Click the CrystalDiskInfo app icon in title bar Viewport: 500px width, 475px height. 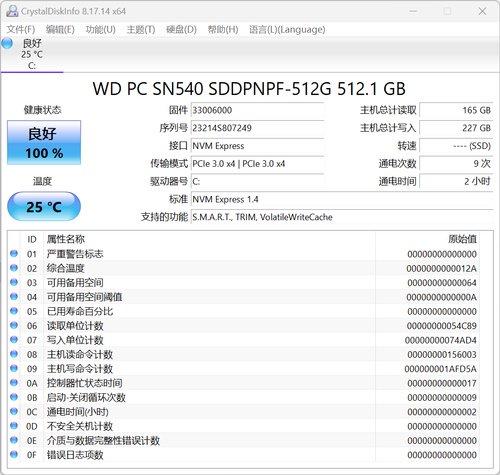coord(12,11)
